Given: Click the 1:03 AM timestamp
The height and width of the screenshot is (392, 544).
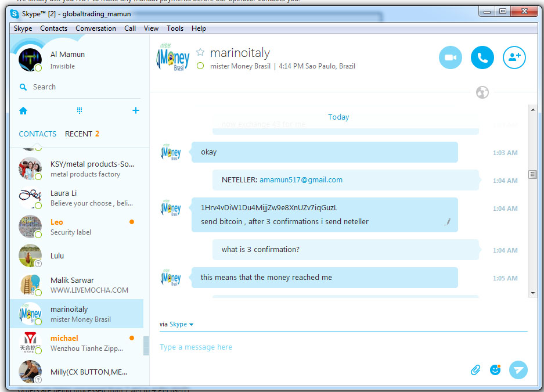Looking at the screenshot, I should 505,153.
